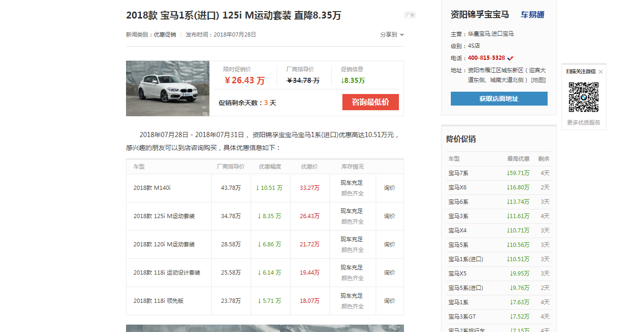Click the red verified checkmark beside phone number
The width and height of the screenshot is (644, 332).
pos(511,58)
